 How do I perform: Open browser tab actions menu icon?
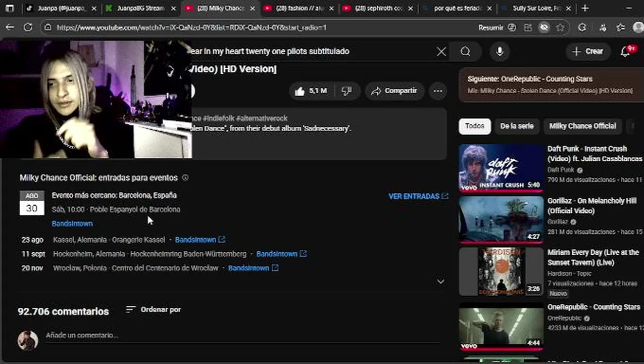(10, 8)
